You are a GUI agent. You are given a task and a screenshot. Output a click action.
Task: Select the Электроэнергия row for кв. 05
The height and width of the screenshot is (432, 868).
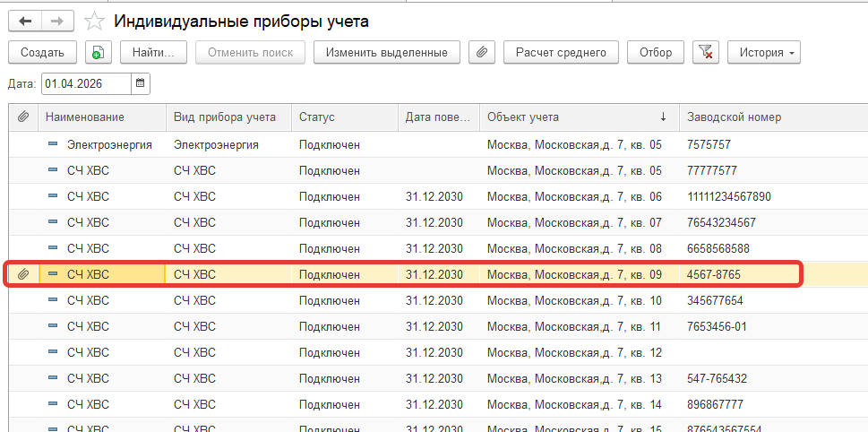coord(108,144)
